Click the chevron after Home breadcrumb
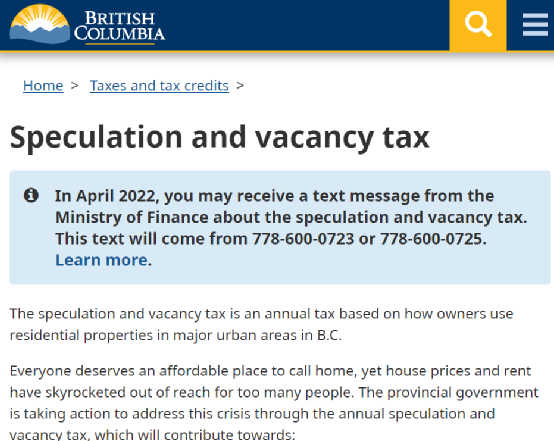Screen dimensions: 554x441 click(x=74, y=86)
